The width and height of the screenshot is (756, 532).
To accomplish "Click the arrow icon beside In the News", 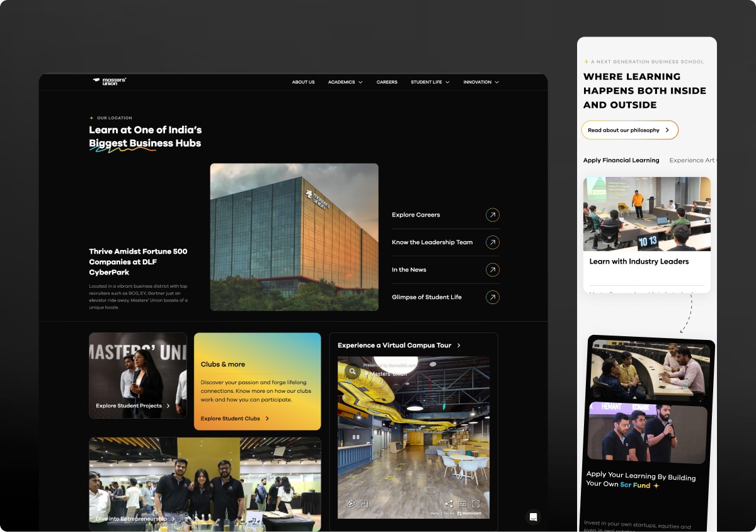I will point(493,269).
